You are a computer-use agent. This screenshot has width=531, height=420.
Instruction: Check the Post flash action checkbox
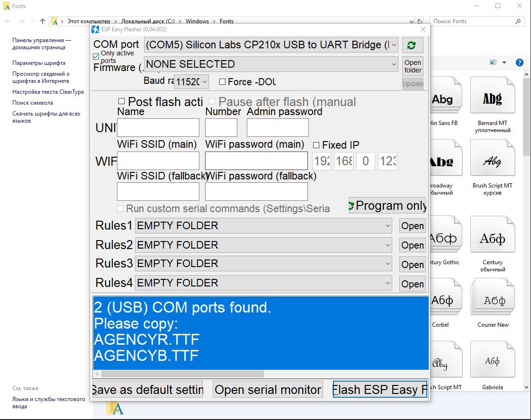[x=122, y=101]
